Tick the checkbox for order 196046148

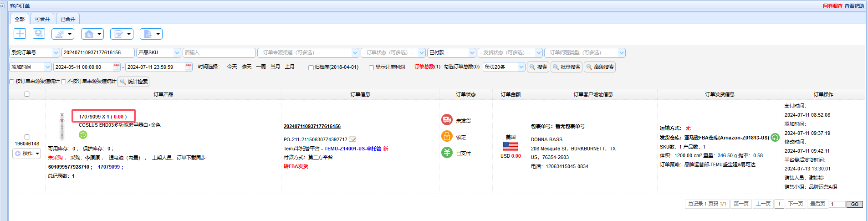pyautogui.click(x=27, y=137)
